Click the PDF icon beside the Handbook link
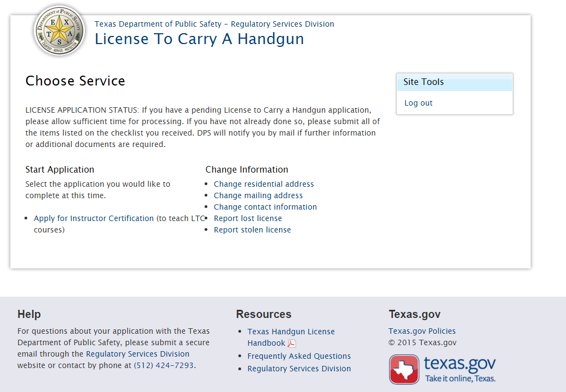This screenshot has width=566, height=392. point(292,344)
